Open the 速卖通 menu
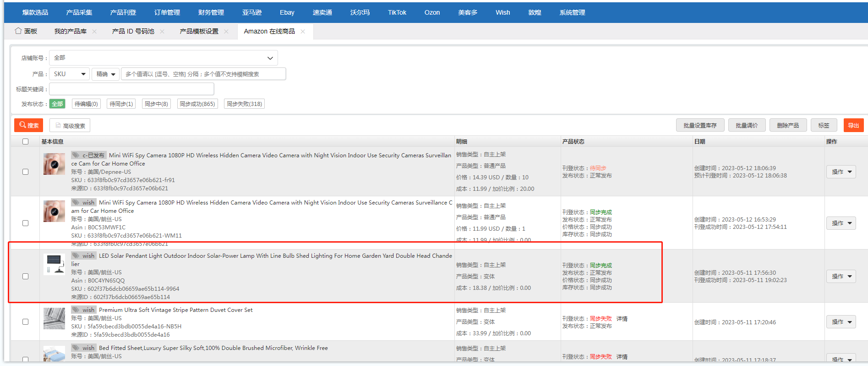 (322, 12)
